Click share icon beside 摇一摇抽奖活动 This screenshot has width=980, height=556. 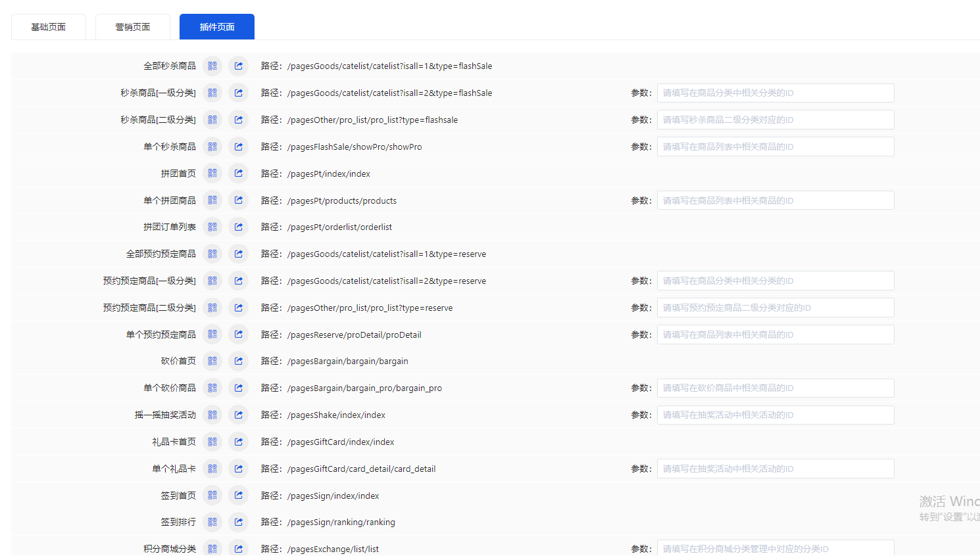(x=239, y=415)
